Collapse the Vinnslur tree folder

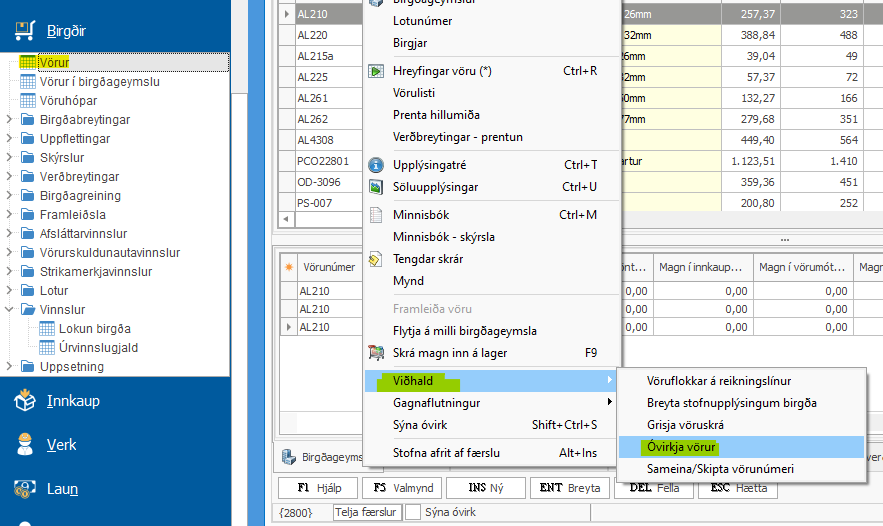coord(10,310)
